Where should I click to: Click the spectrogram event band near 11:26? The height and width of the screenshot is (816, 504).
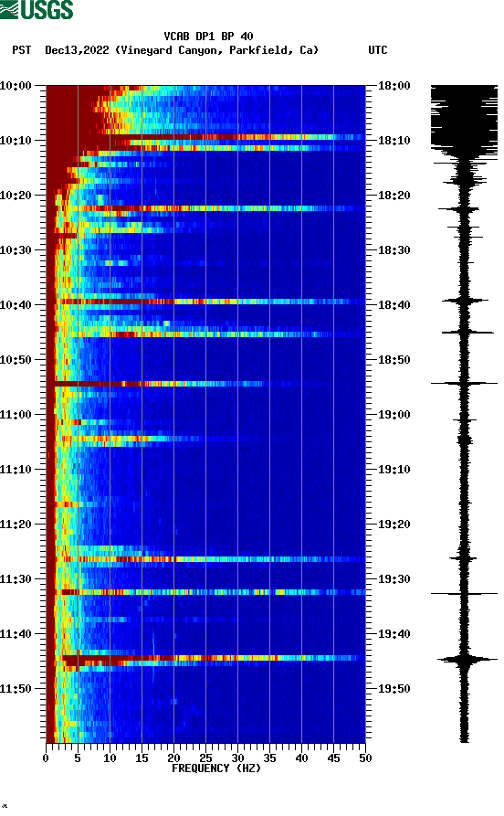coord(205,559)
